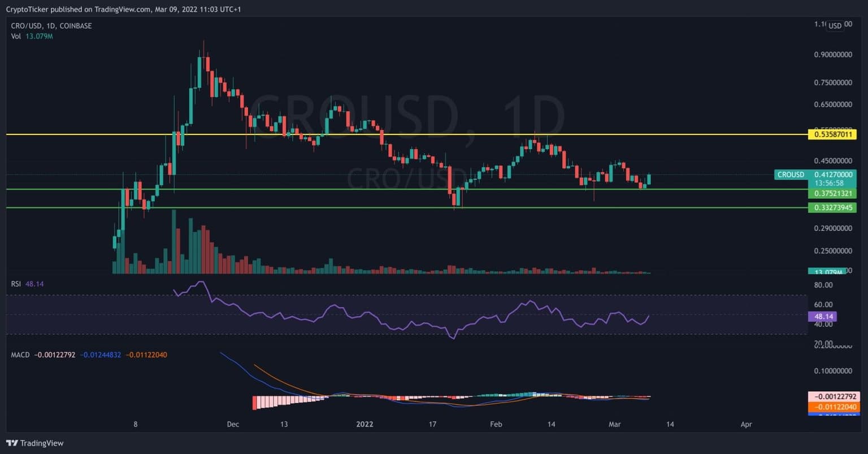The height and width of the screenshot is (454, 868).
Task: Click the TradingView logo icon
Action: 12,443
